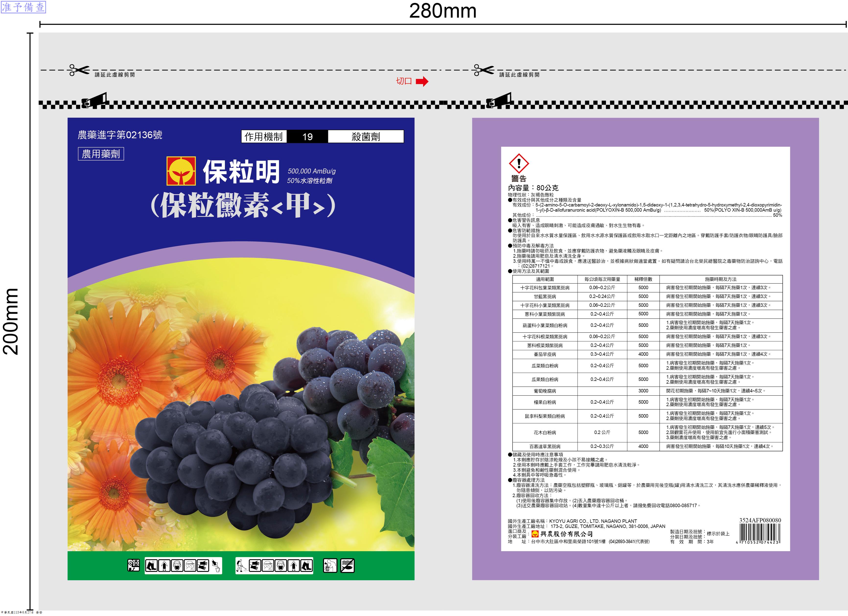Click the 警告 warning word
848x616 pixels.
pos(519,179)
